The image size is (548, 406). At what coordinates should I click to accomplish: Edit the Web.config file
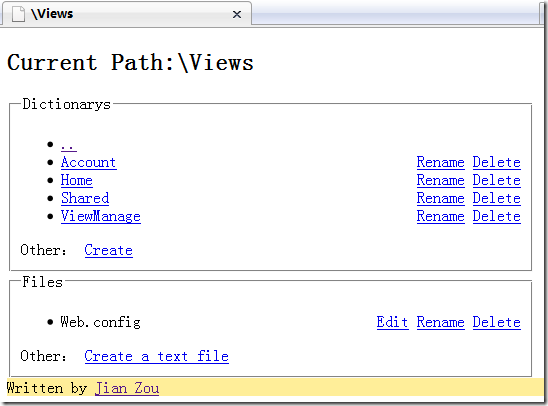point(392,322)
